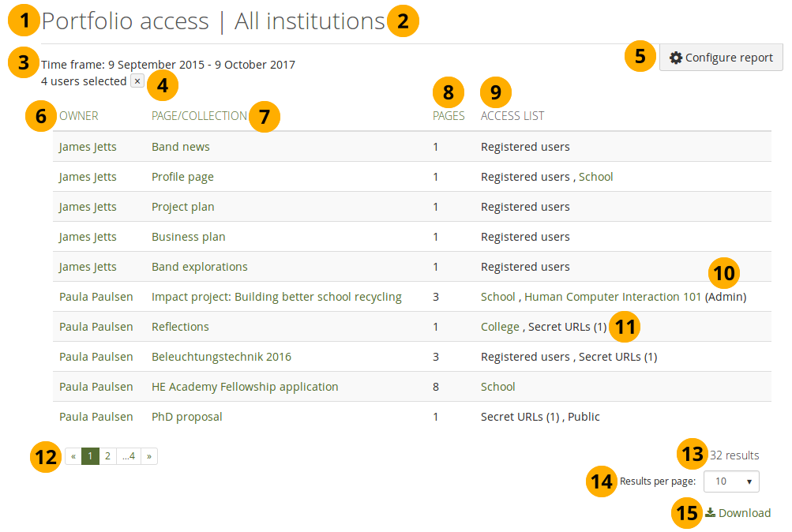This screenshot has height=532, width=792.
Task: Open the PhD proposal page
Action: click(x=187, y=417)
